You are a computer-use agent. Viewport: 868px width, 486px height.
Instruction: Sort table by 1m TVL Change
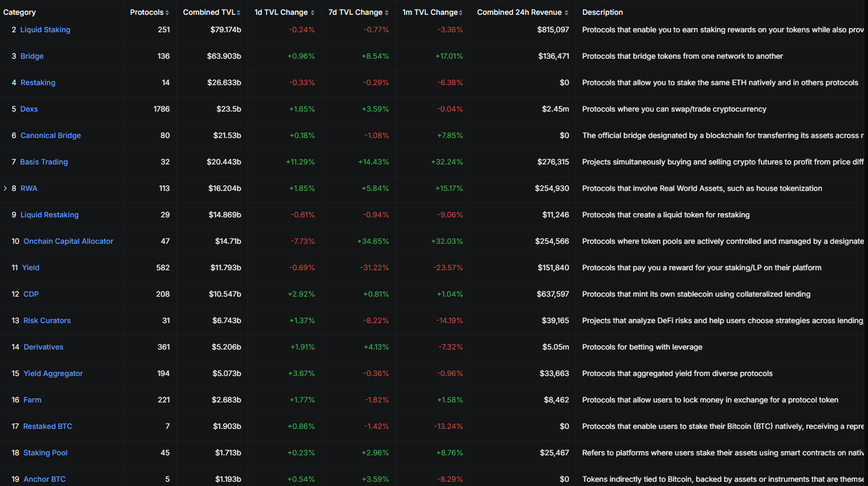[x=461, y=13]
